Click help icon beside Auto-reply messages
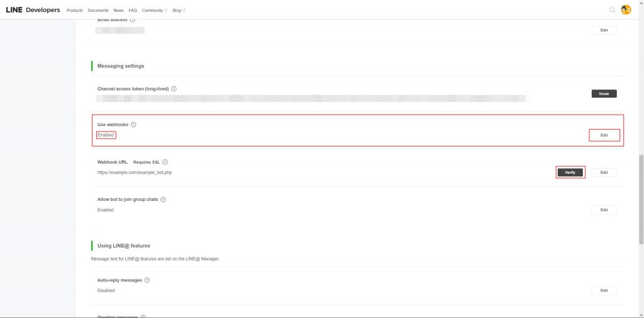 pyautogui.click(x=147, y=280)
